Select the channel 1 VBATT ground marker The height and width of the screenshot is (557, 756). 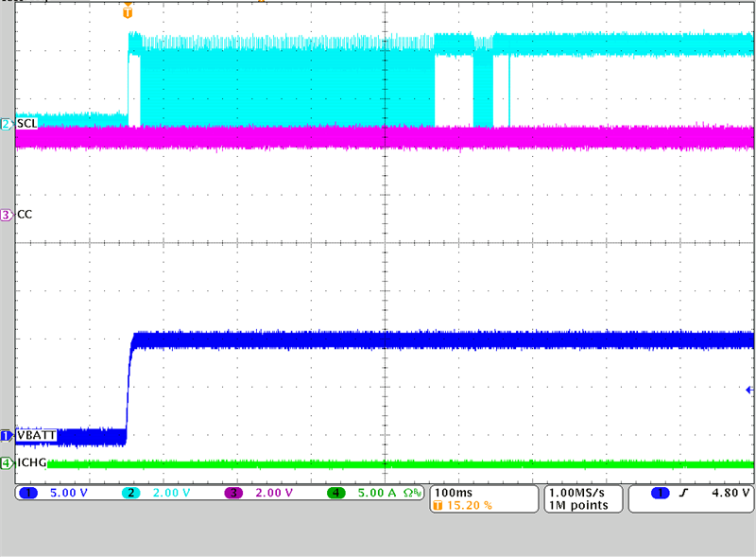click(7, 436)
